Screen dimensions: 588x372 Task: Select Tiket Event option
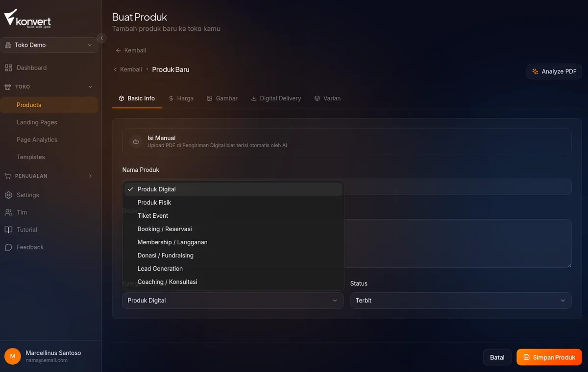[233, 215]
